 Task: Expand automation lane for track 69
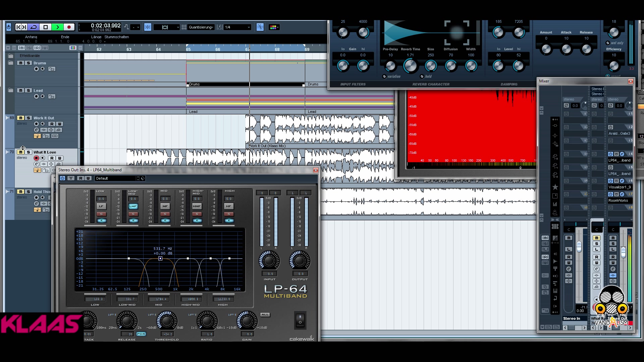[x=7, y=118]
